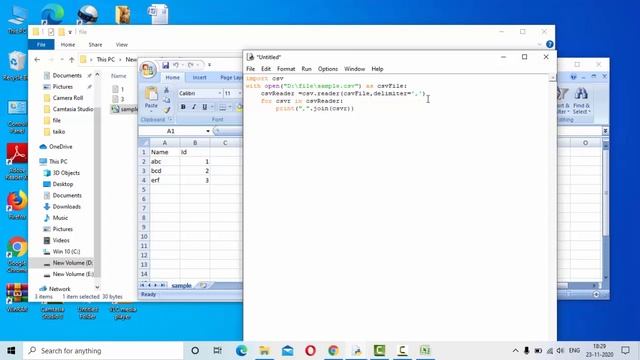Switch to Excel's Insert ribbon tab
Image resolution: width=640 pixels, height=360 pixels.
pos(200,78)
